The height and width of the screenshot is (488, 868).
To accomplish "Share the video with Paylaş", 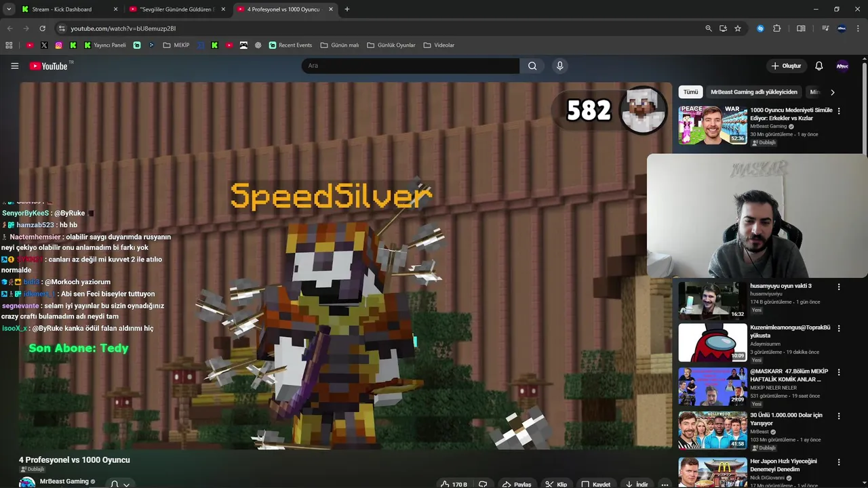I will coord(517,484).
